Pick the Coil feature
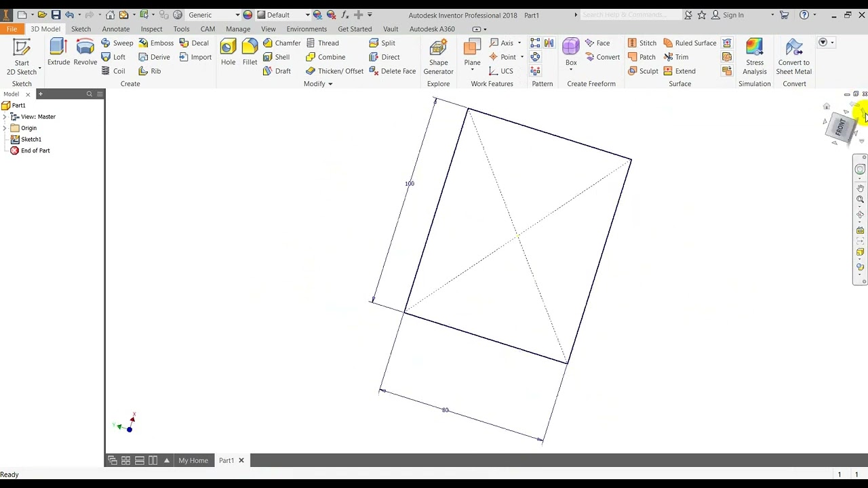Viewport: 868px width, 488px height. coord(113,71)
